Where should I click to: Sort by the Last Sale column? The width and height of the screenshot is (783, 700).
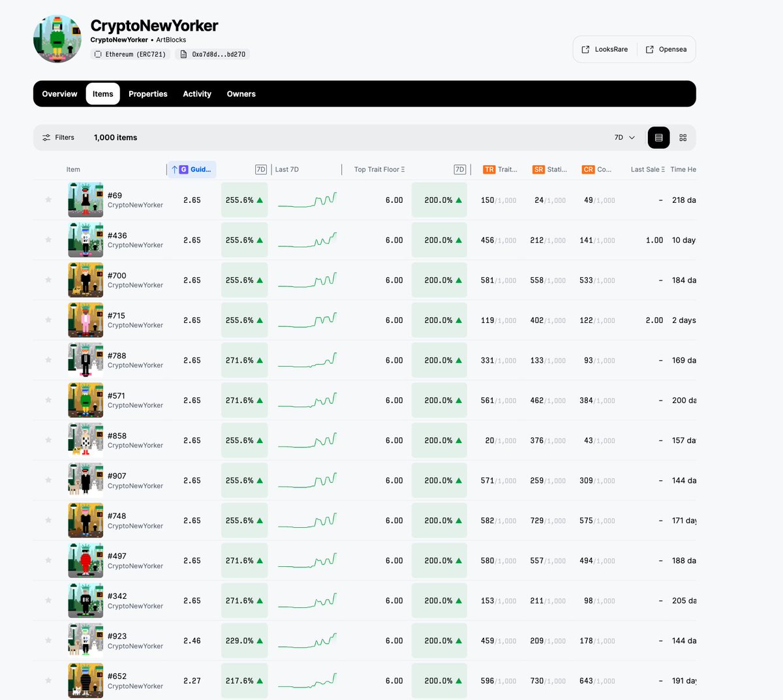pyautogui.click(x=646, y=169)
